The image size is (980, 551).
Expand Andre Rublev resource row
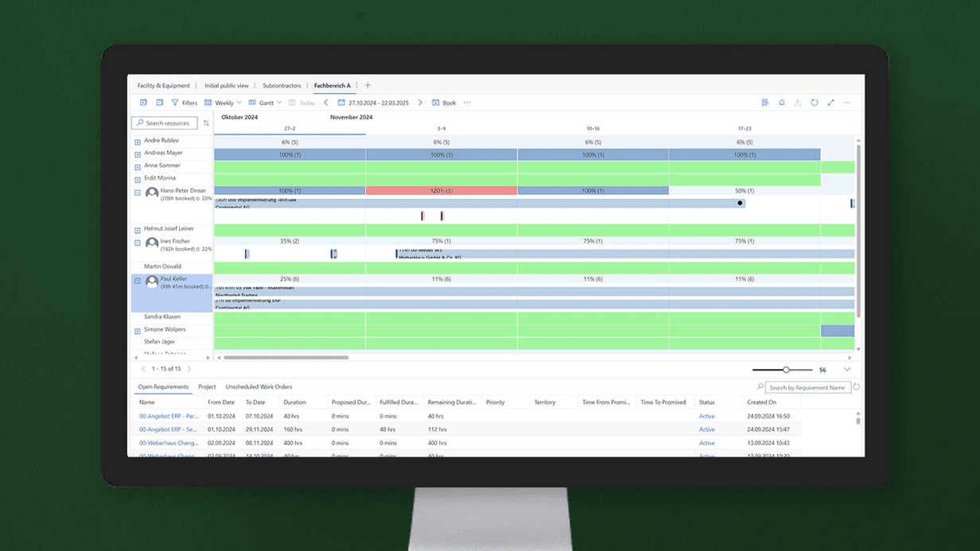tap(138, 142)
